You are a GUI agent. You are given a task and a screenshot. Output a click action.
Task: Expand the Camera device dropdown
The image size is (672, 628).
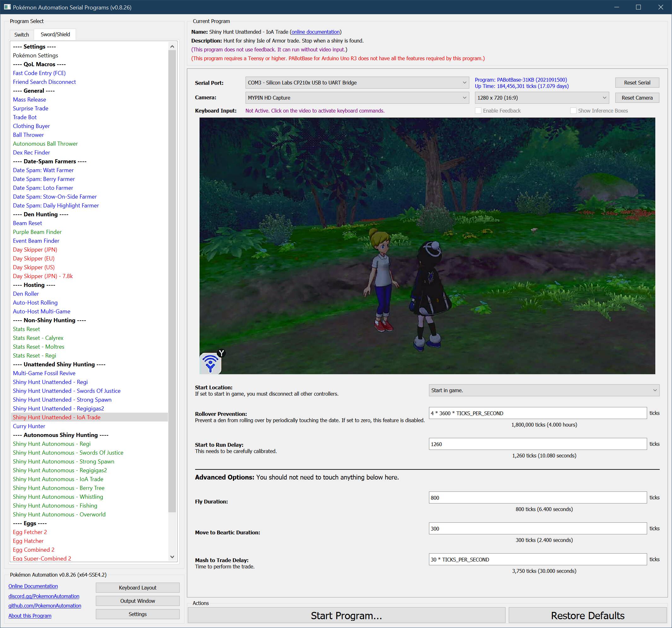356,98
